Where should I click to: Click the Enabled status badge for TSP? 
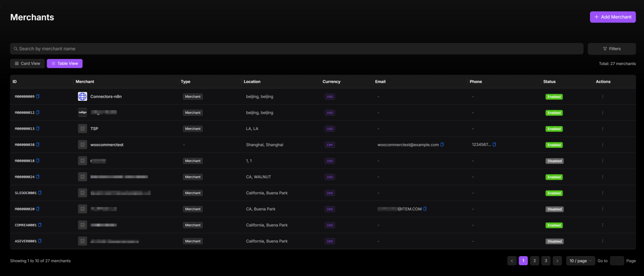[554, 129]
